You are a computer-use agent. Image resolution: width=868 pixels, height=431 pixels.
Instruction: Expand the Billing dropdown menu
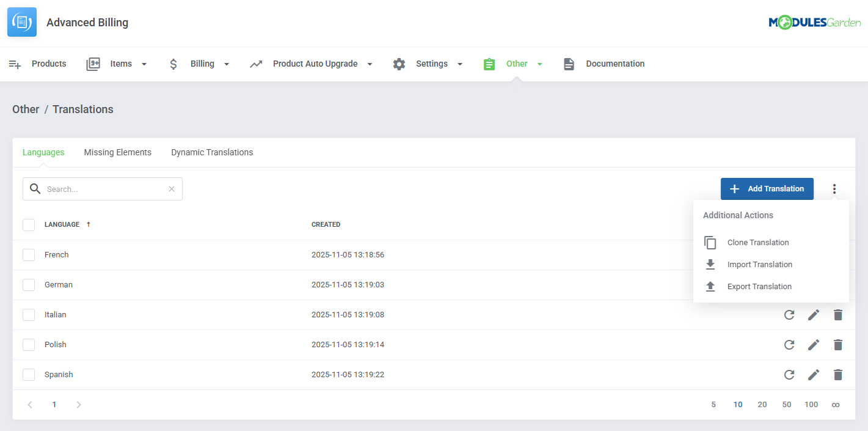227,64
